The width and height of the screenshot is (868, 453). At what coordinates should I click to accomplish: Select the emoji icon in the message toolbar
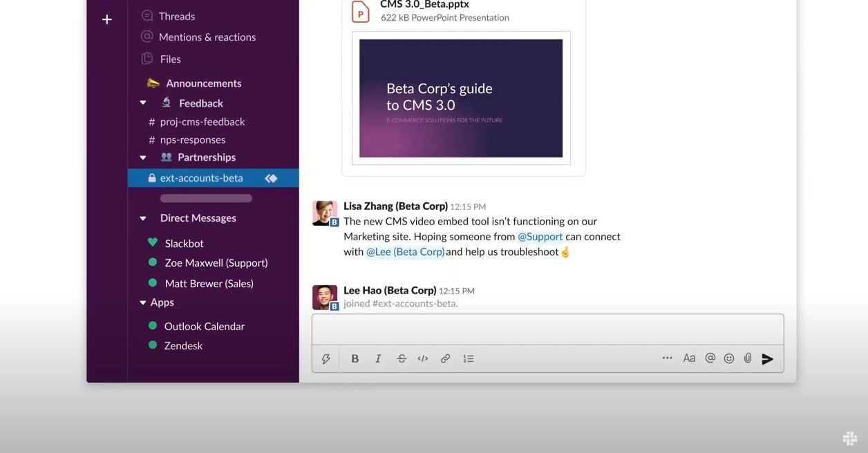[x=728, y=358]
